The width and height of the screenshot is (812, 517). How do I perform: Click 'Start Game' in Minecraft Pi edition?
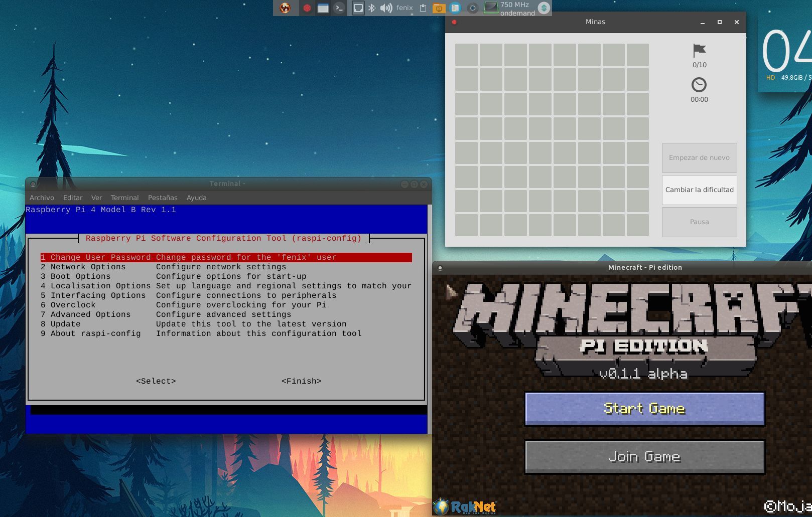click(x=644, y=409)
